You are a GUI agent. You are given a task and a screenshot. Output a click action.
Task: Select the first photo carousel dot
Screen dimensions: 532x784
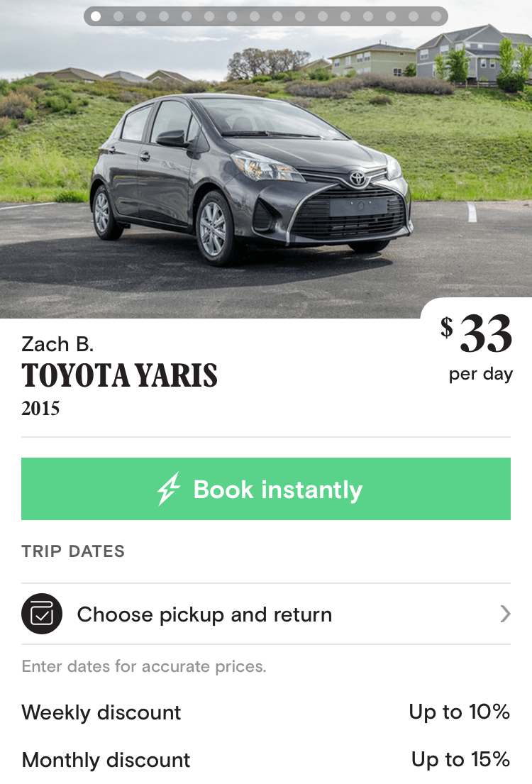[x=96, y=16]
